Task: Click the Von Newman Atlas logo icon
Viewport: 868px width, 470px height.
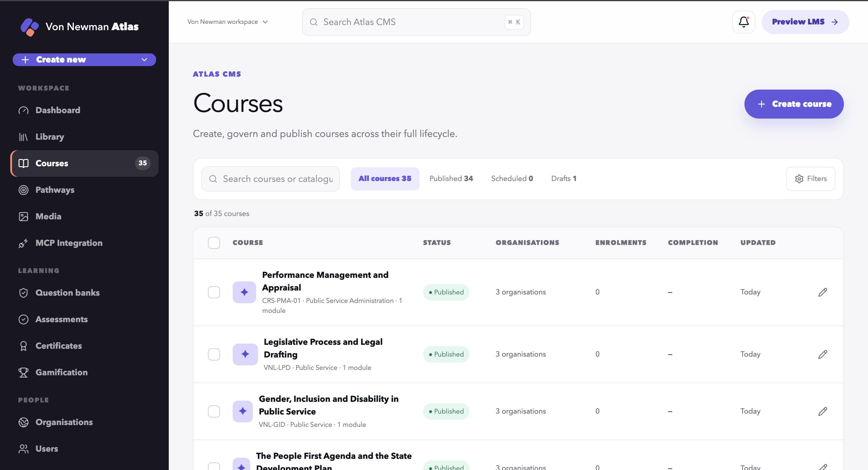Action: [x=30, y=27]
